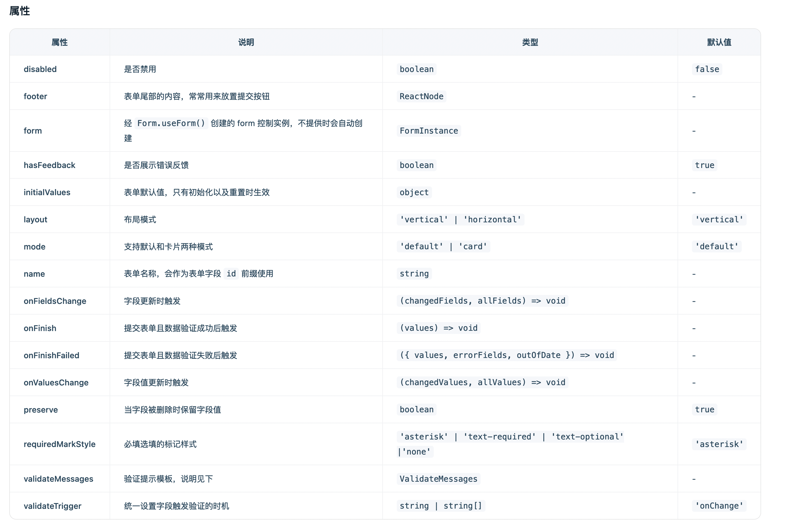The image size is (801, 532).
Task: Click the (values) => void type code
Action: click(438, 328)
